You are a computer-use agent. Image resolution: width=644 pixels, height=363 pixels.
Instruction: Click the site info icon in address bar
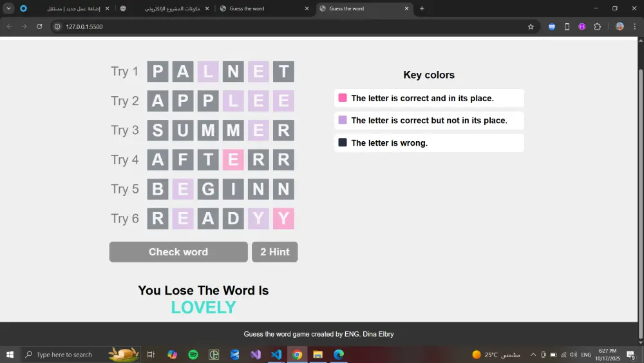click(x=57, y=26)
